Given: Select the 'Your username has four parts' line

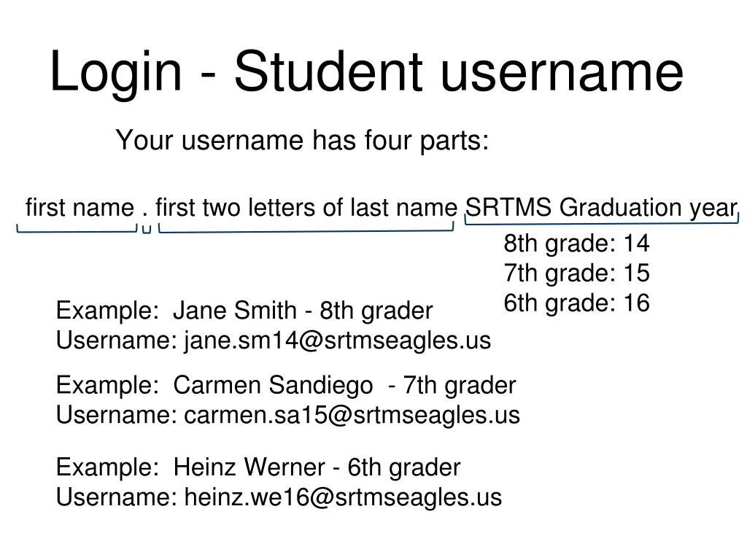Looking at the screenshot, I should click(302, 140).
